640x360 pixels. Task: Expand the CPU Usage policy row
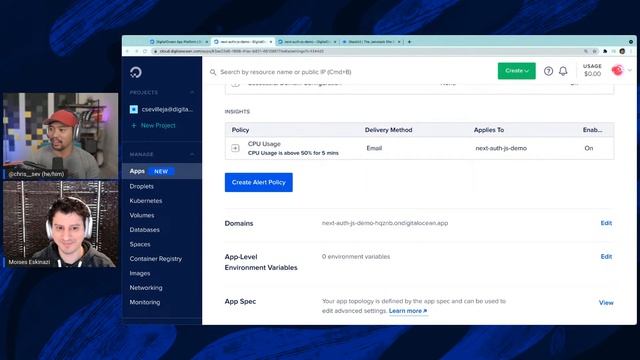point(235,148)
